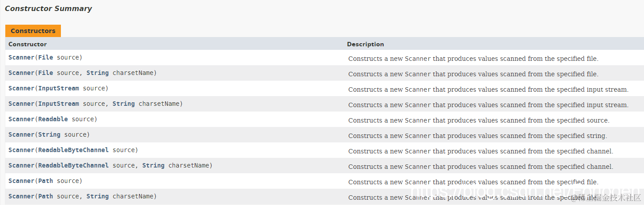The height and width of the screenshot is (205, 644).
Task: Follow the InputStream type link with charsetName
Action: click(x=58, y=104)
